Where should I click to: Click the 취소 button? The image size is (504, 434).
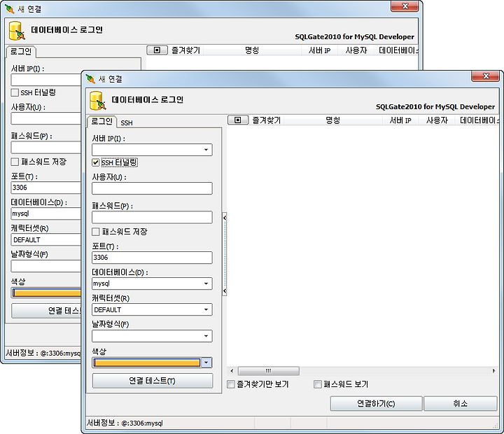[x=461, y=403]
